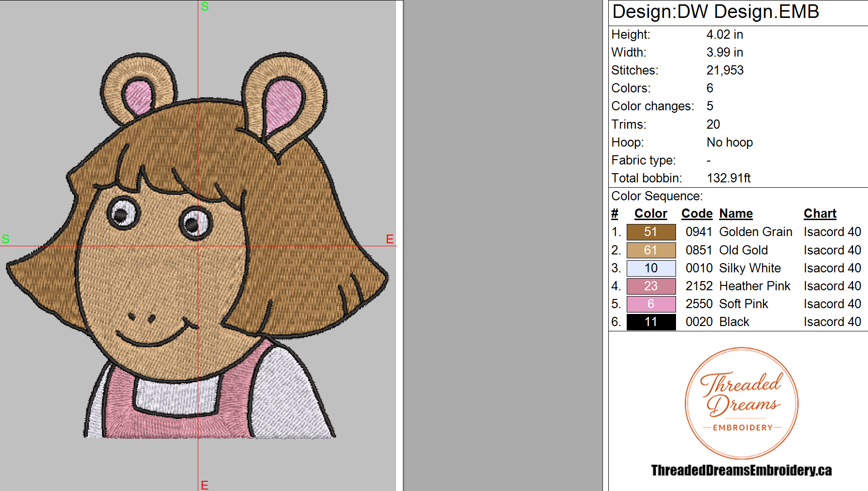Click the No hoop value

(730, 142)
